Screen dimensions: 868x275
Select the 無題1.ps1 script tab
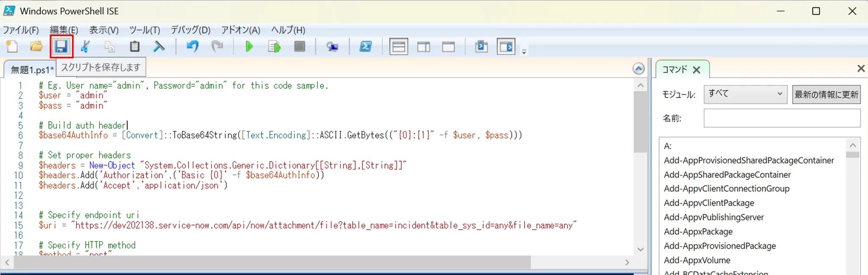(31, 70)
